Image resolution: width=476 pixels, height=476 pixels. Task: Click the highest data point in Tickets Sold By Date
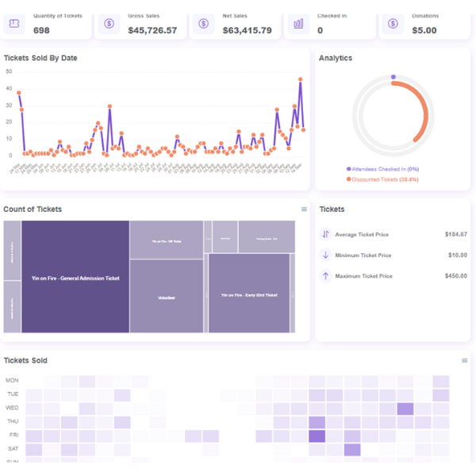pos(300,79)
